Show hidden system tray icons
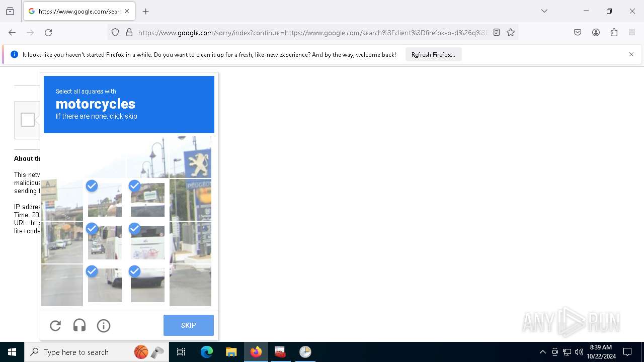This screenshot has height=362, width=644. pos(542,352)
